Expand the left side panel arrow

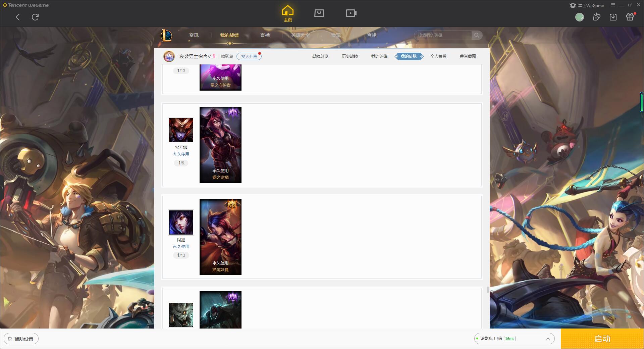tap(2, 187)
